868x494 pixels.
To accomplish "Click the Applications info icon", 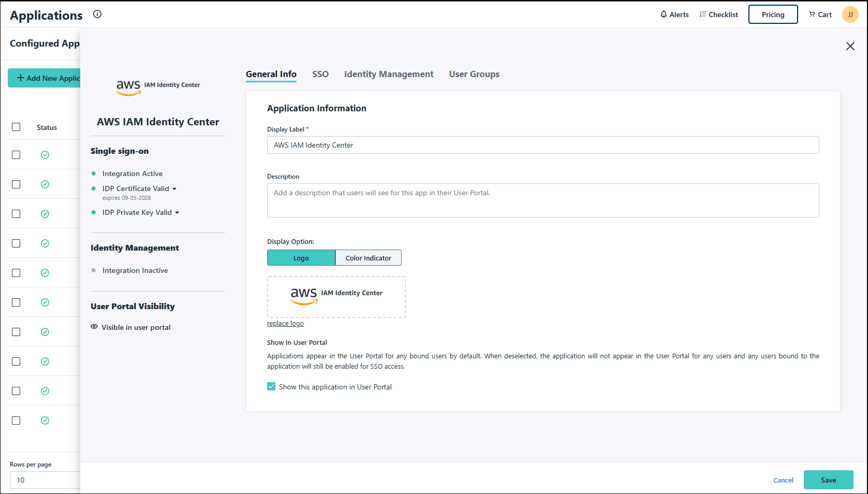I will coord(97,14).
